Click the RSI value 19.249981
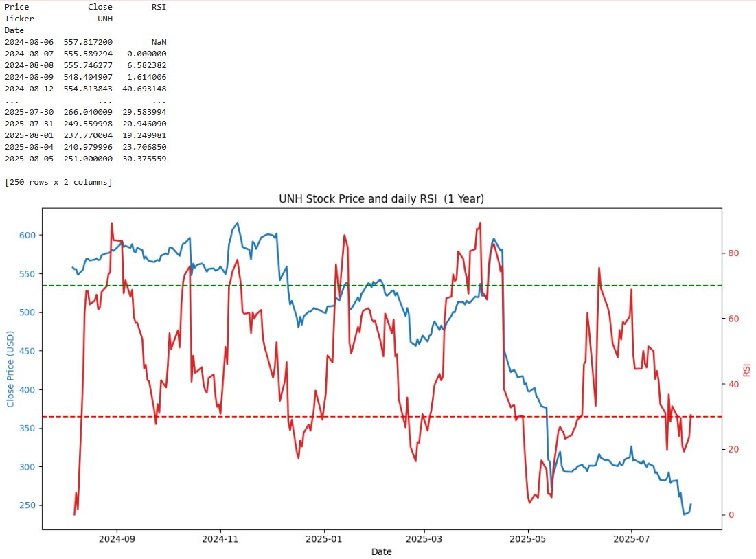The height and width of the screenshot is (559, 756). click(x=145, y=135)
